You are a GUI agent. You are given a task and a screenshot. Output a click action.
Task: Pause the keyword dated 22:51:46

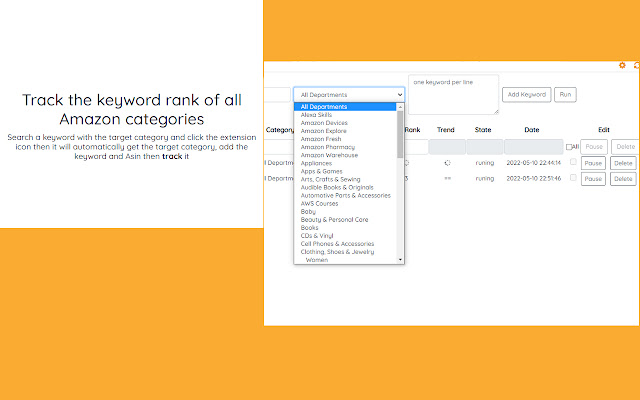coord(593,179)
